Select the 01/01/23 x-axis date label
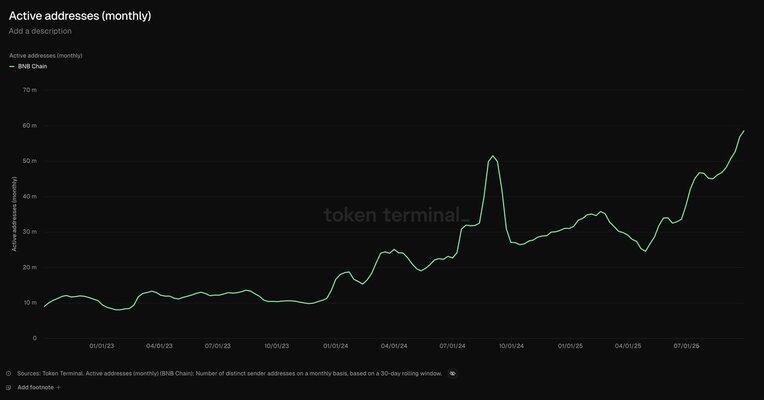This screenshot has width=764, height=400. pyautogui.click(x=103, y=346)
